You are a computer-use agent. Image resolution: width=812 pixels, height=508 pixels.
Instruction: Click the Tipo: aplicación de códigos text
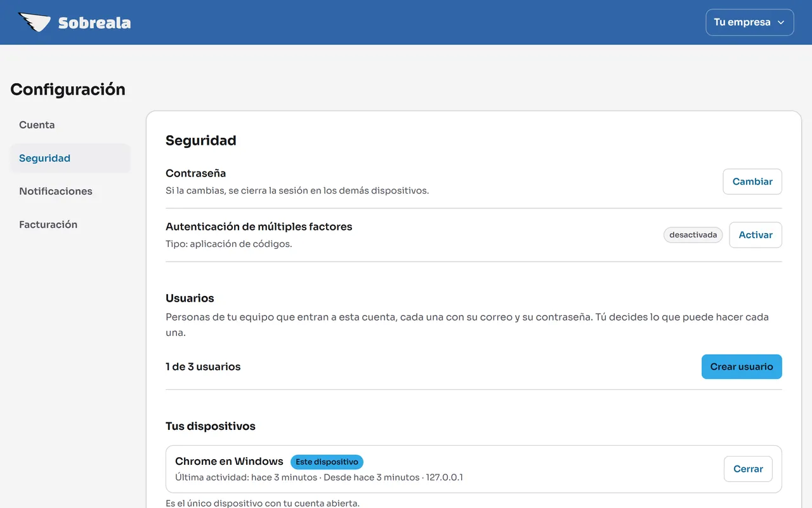click(229, 244)
